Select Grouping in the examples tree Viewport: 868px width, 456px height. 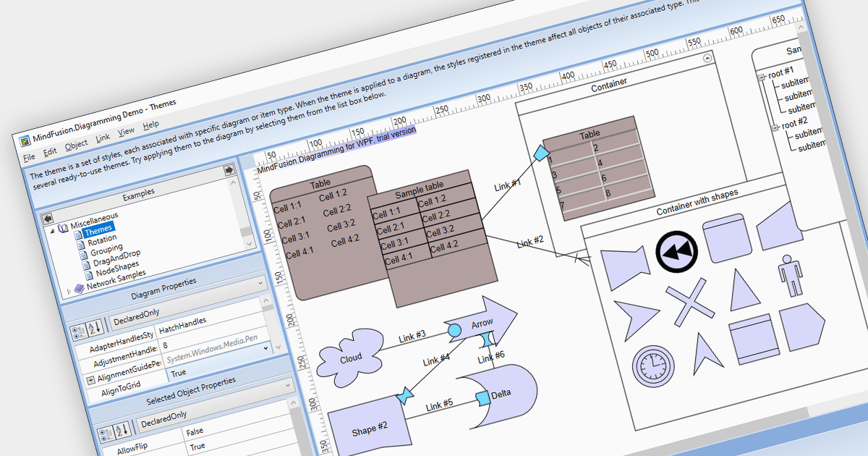click(x=106, y=249)
